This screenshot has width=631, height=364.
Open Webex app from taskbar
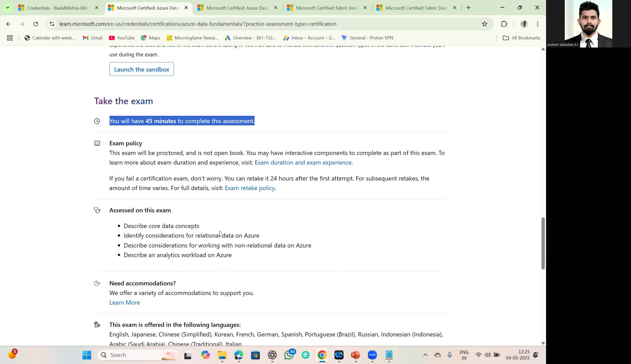pos(339,355)
